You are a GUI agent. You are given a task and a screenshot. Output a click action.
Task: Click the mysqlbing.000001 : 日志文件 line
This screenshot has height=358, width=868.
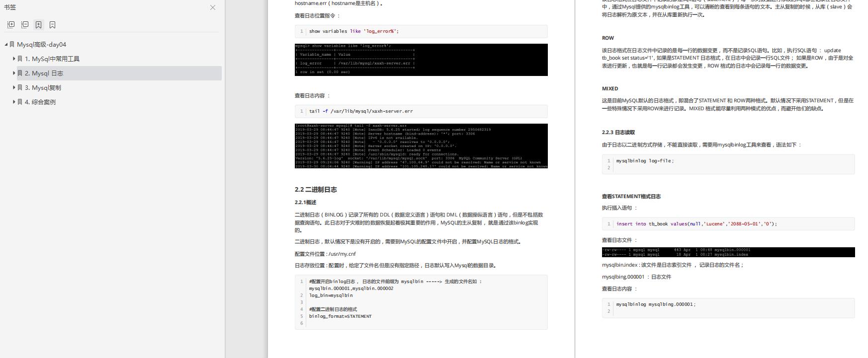click(x=636, y=277)
